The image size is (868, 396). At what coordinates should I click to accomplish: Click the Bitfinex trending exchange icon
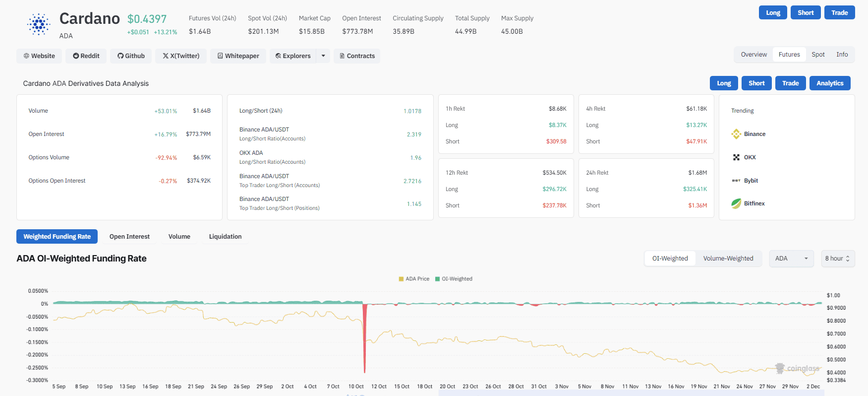(x=736, y=203)
